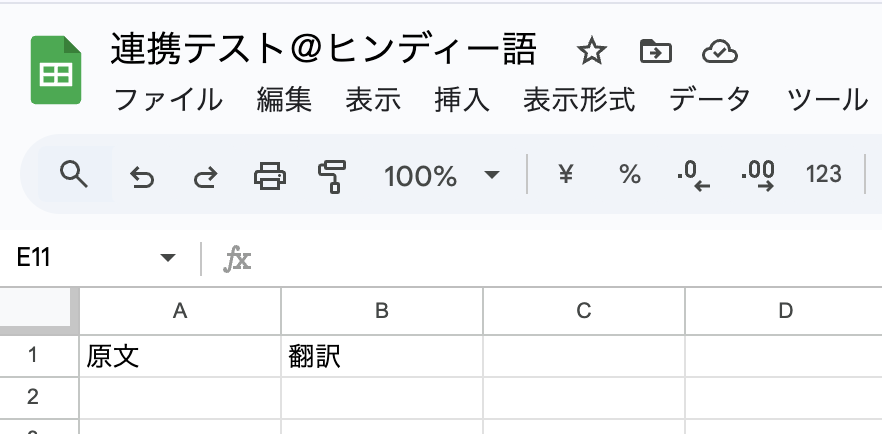882x434 pixels.
Task: Expand the name box dropdown arrow
Action: tap(167, 259)
